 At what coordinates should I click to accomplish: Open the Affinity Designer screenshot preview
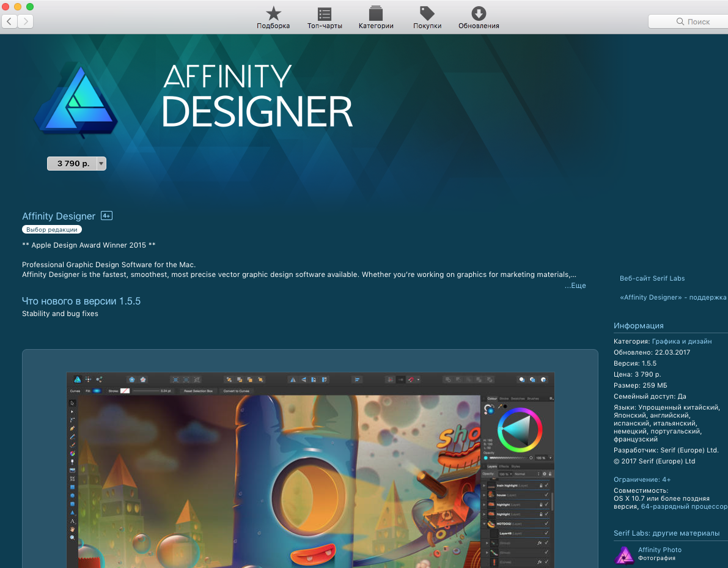tap(310, 470)
